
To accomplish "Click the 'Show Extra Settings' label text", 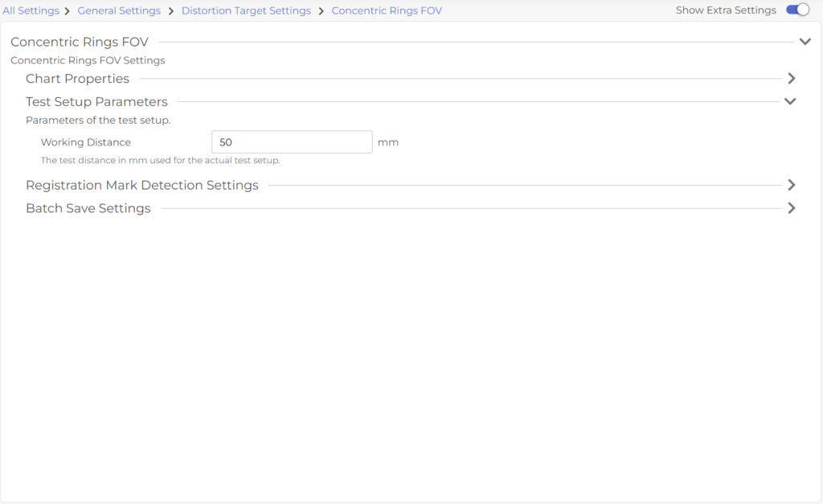I will tap(726, 10).
